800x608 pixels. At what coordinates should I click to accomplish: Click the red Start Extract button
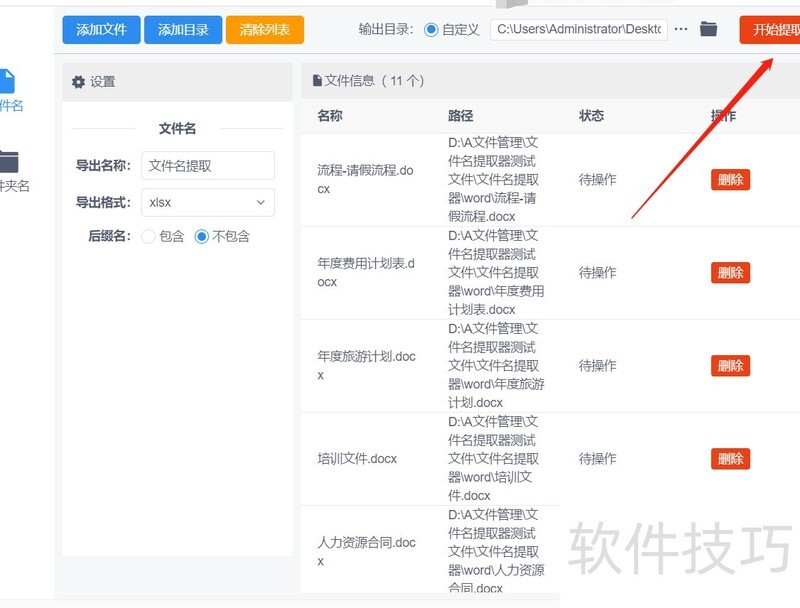771,30
